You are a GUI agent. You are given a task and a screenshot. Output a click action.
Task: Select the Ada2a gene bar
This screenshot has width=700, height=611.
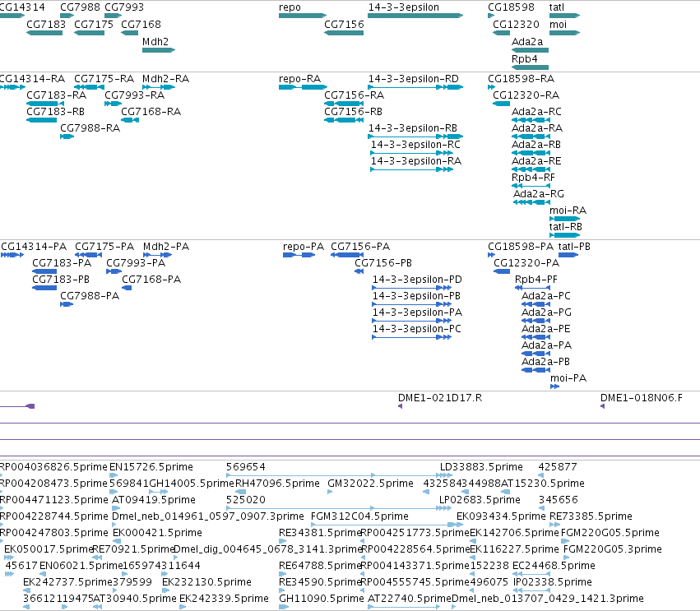tap(530, 50)
